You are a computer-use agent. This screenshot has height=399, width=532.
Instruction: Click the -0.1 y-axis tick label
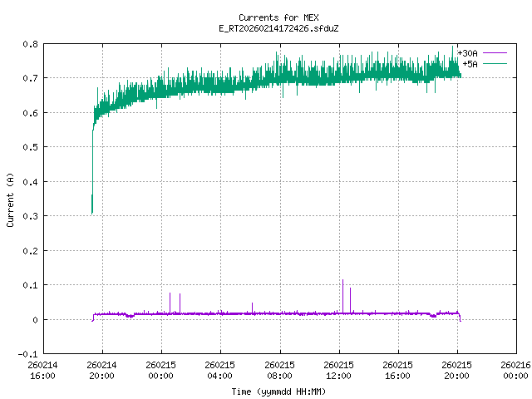coord(27,354)
